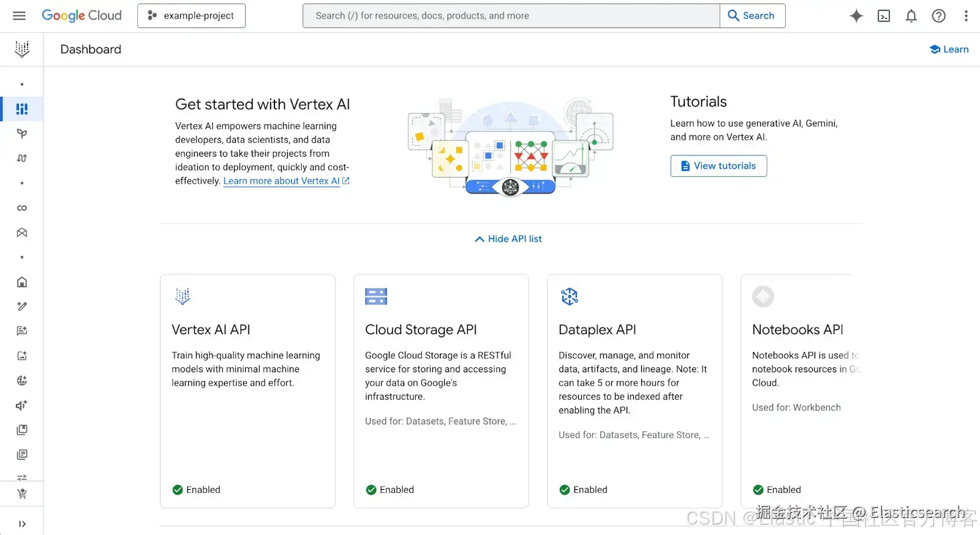Click the magic pen sparkle icon in sidebar
The height and width of the screenshot is (535, 980).
click(x=22, y=307)
